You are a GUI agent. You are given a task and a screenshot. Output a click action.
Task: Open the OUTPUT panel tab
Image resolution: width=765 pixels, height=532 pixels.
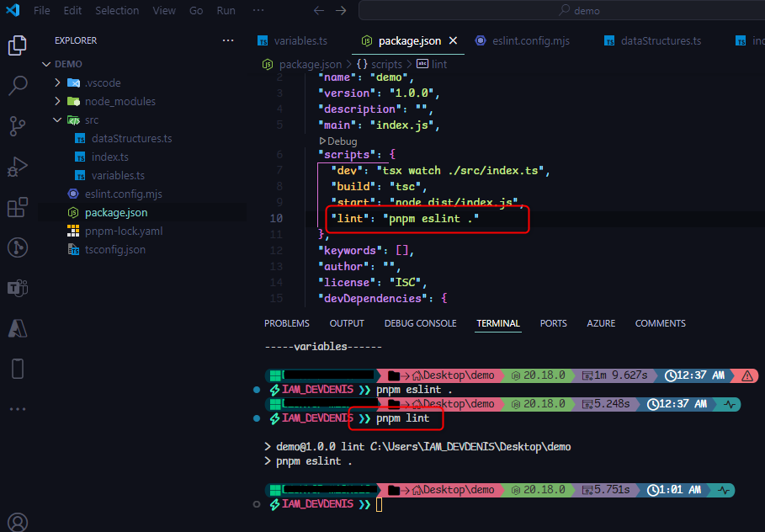[347, 323]
